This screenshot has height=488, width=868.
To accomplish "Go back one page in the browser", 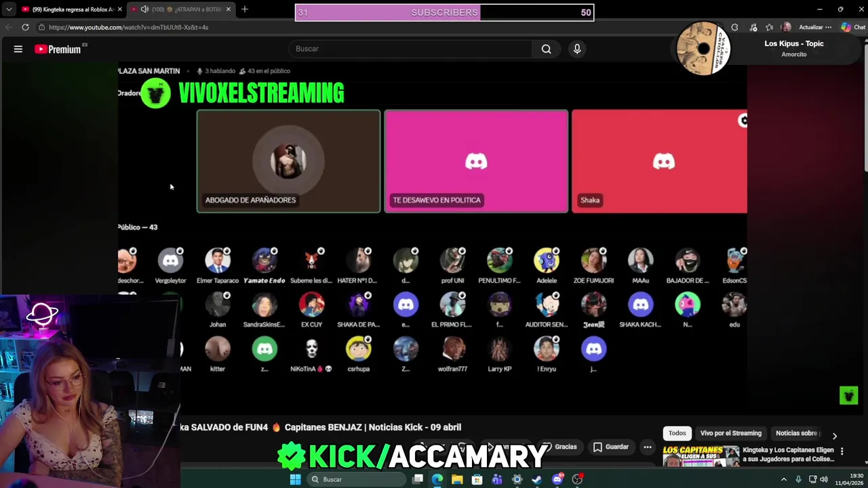I will [x=9, y=27].
